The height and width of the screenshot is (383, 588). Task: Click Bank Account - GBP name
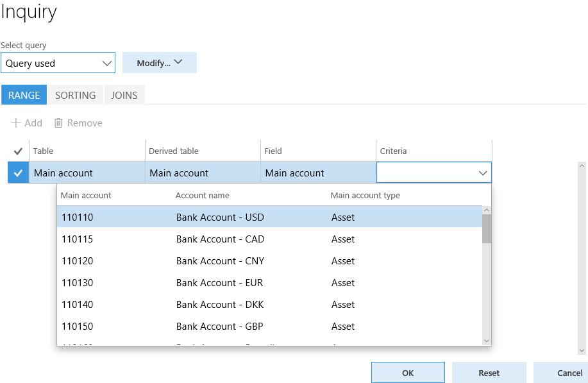219,326
